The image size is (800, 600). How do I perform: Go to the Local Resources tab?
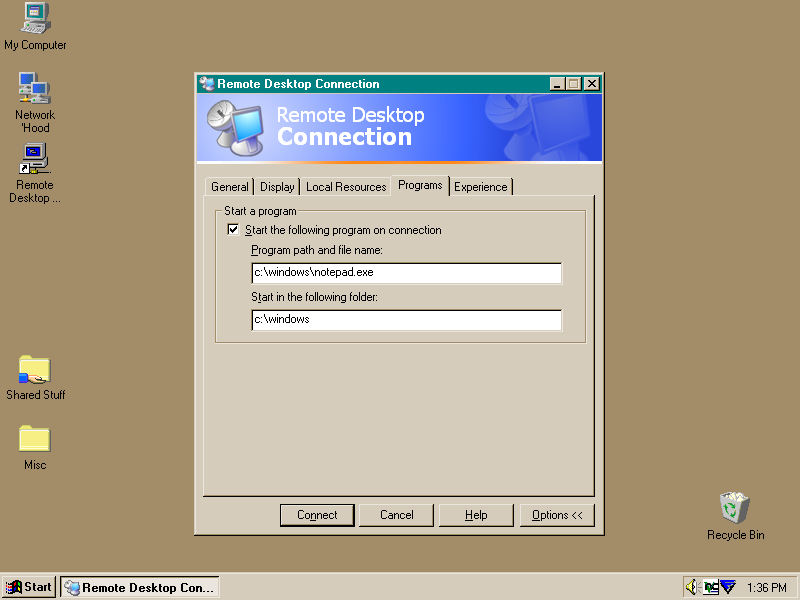tap(346, 187)
